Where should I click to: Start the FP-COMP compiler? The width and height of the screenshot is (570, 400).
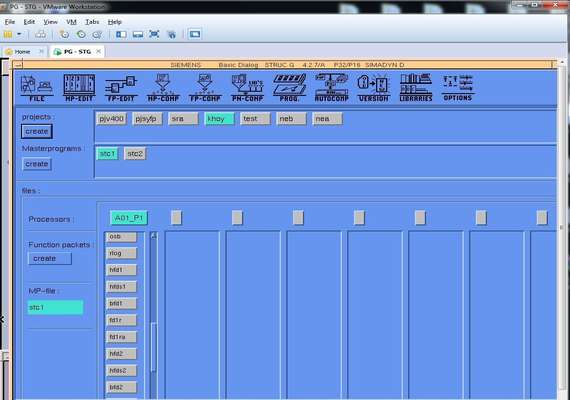click(x=205, y=88)
